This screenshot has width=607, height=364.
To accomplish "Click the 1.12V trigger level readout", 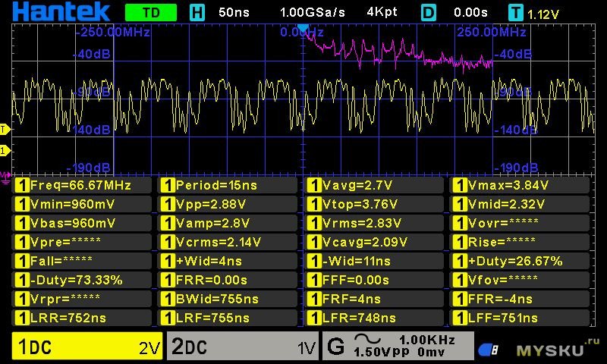I will 543,14.
